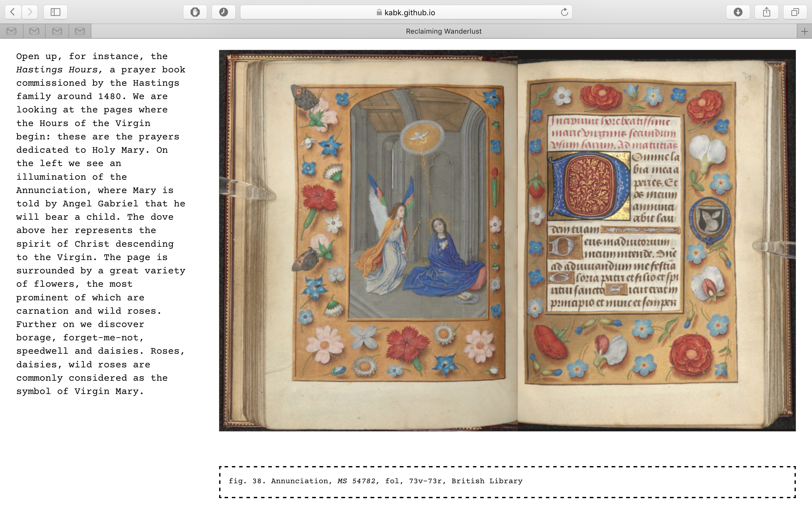Show the downloads list

click(738, 12)
